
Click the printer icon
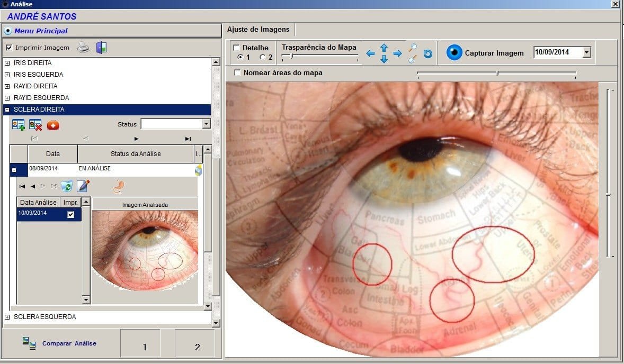[x=84, y=48]
